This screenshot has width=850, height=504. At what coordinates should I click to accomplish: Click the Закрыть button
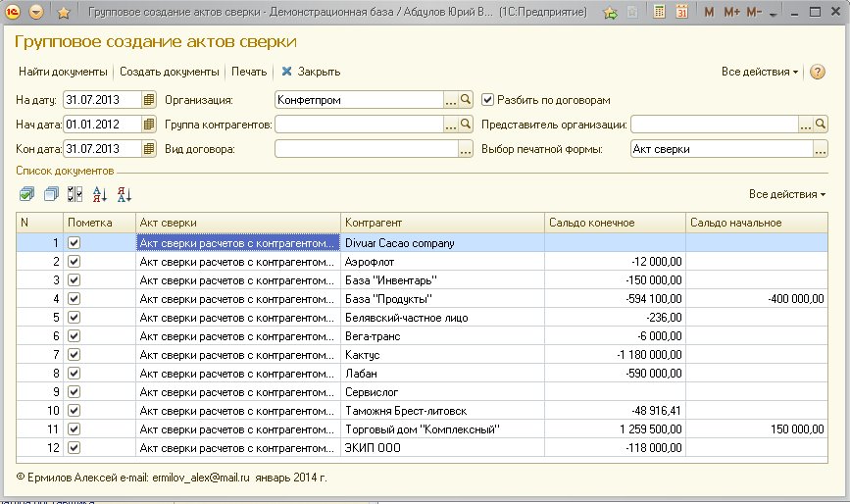point(312,72)
